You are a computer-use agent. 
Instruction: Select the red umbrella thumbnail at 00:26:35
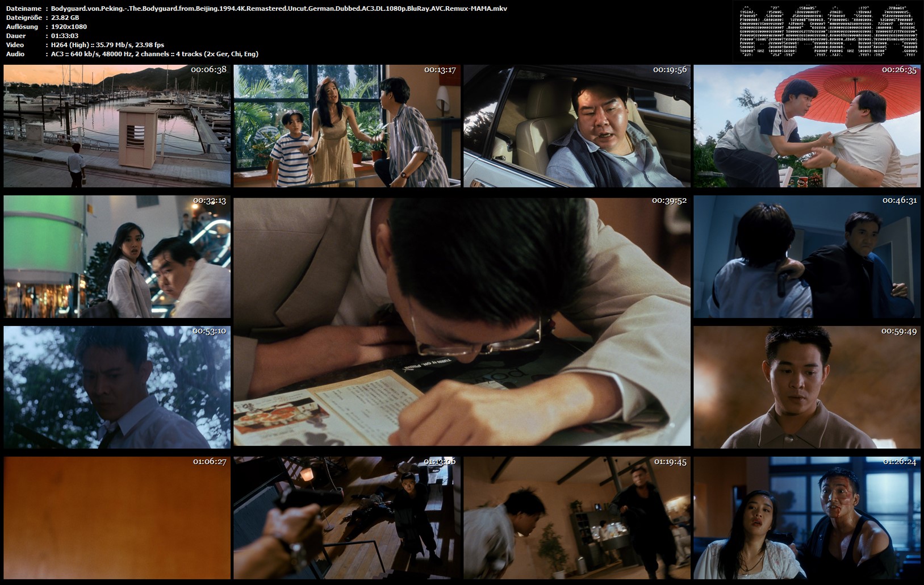point(807,126)
